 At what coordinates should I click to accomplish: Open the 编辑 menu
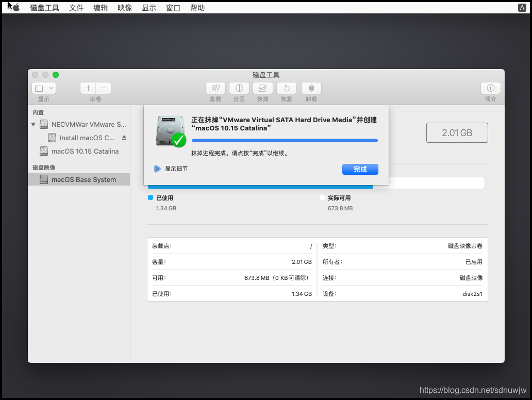point(101,8)
